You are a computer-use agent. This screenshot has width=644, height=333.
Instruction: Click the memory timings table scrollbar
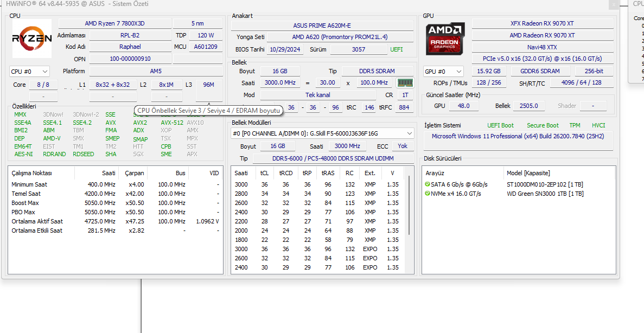409,206
